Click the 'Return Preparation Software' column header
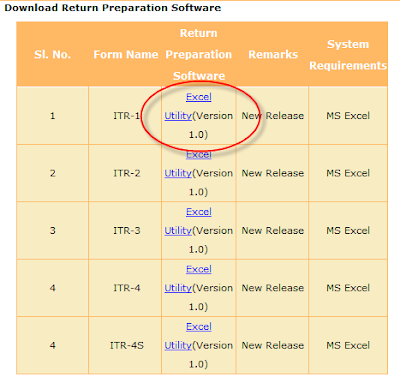This screenshot has width=400, height=389. (x=199, y=54)
